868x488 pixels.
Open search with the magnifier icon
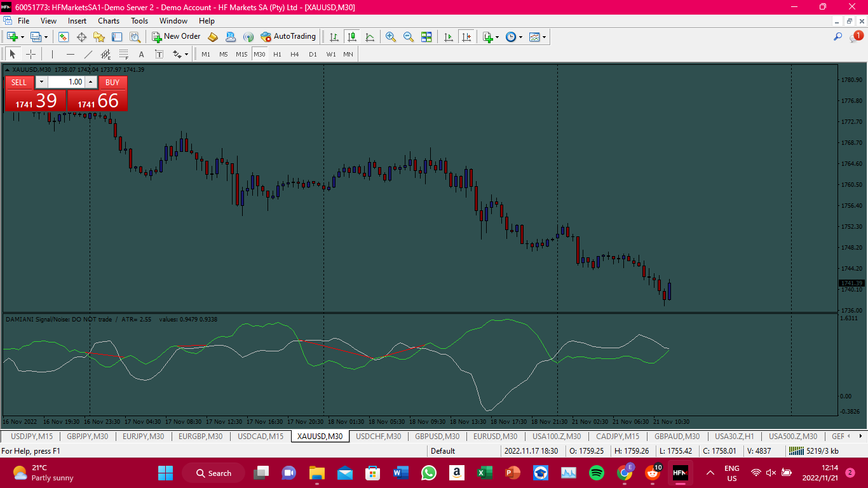tap(837, 37)
